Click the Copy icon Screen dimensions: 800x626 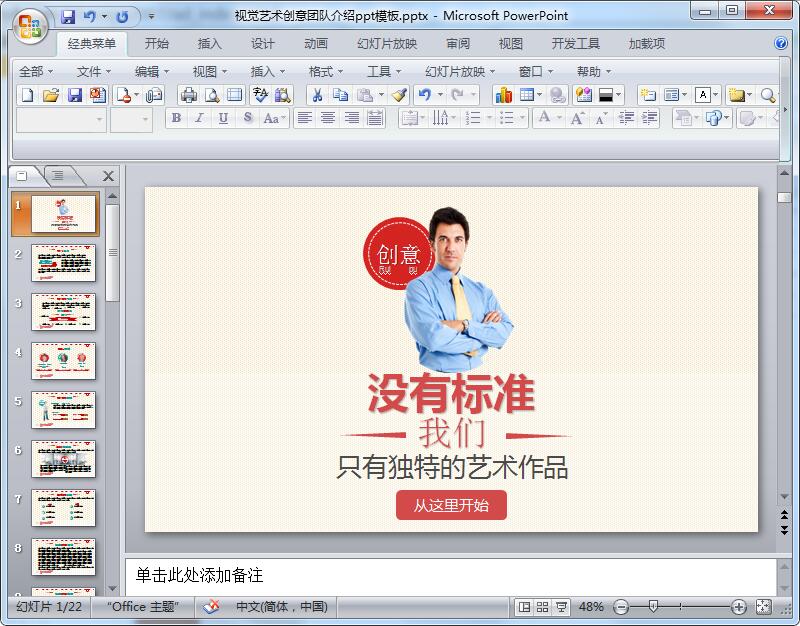click(x=340, y=95)
